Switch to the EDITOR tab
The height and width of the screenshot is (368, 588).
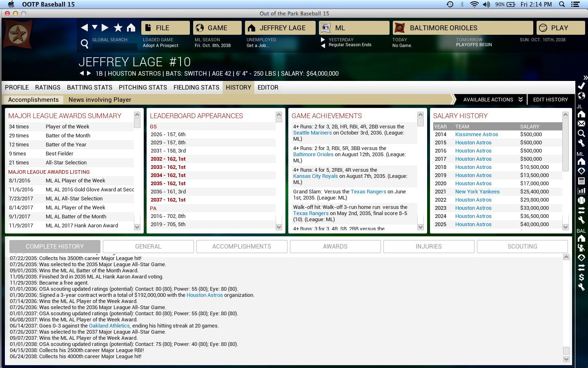click(268, 88)
